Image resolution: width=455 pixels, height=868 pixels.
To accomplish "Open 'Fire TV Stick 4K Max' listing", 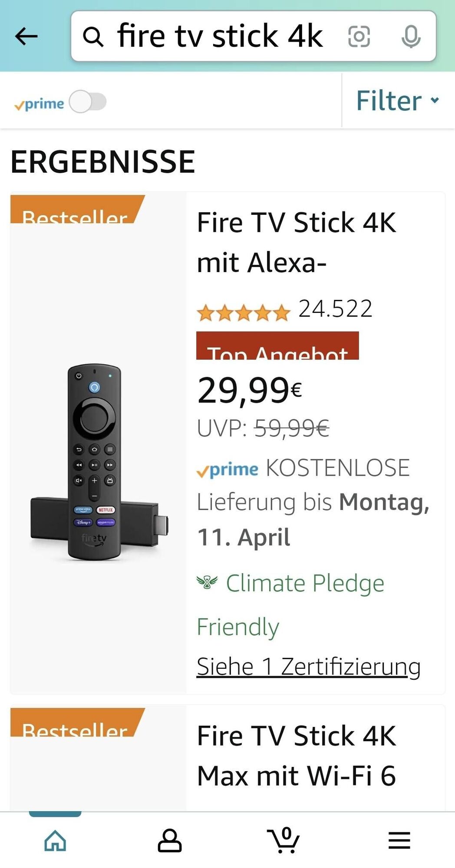I will pyautogui.click(x=296, y=756).
